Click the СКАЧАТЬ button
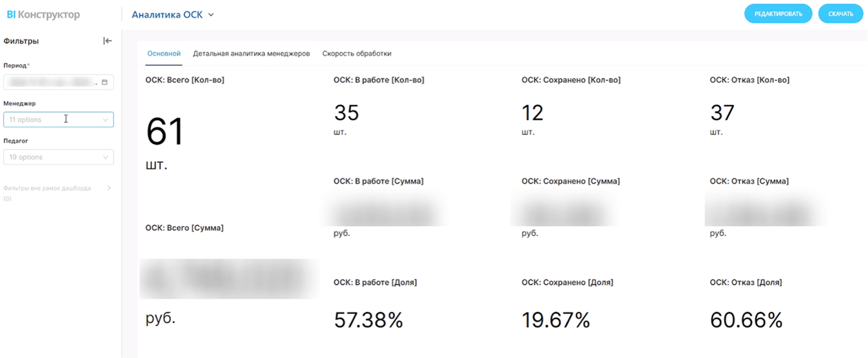This screenshot has height=358, width=868. pos(840,14)
